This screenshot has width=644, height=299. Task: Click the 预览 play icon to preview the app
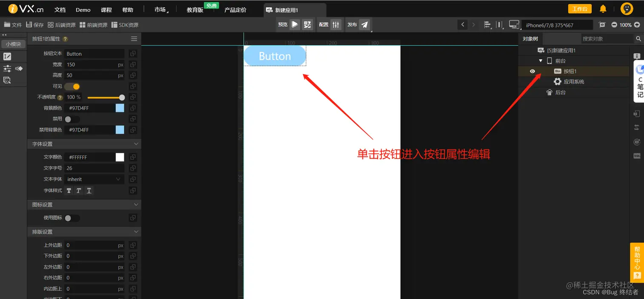pyautogui.click(x=295, y=24)
